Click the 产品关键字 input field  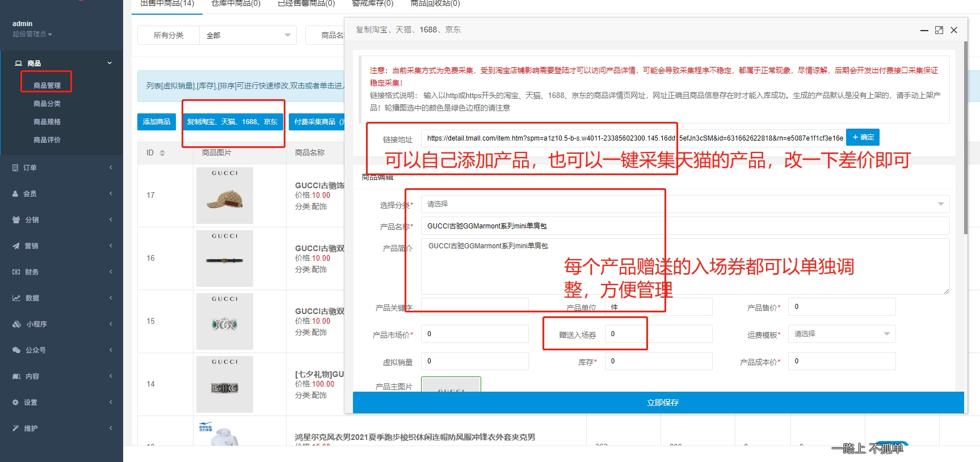coord(474,307)
